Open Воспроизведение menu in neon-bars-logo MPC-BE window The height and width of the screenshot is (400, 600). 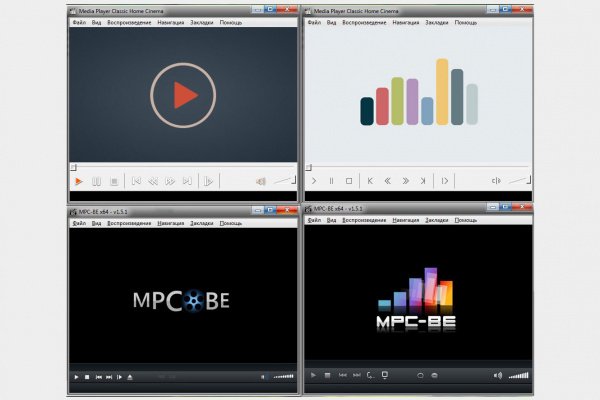click(x=364, y=220)
